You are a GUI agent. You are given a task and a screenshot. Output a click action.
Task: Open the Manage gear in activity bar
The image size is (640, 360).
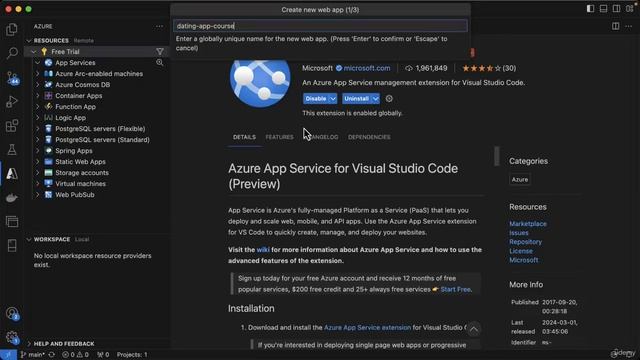tap(12, 337)
